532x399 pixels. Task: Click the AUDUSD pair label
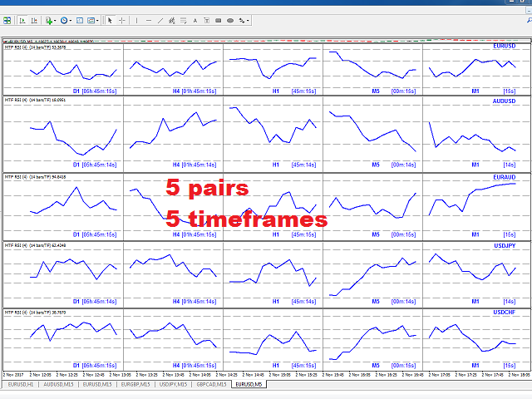[505, 101]
